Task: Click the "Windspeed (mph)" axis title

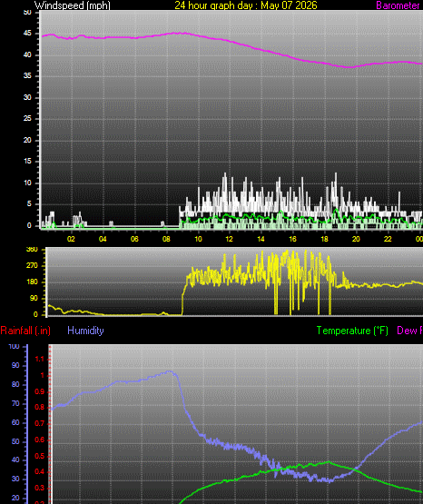Action: tap(73, 5)
